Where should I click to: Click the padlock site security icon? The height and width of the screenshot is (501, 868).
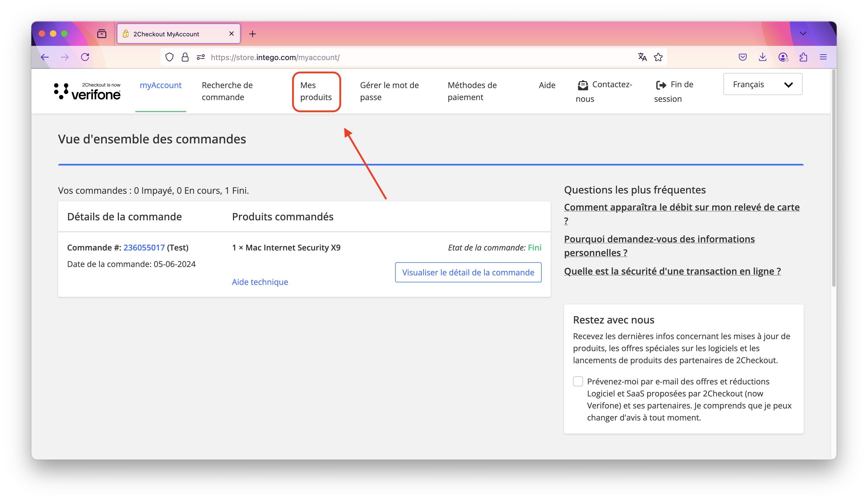tap(185, 57)
